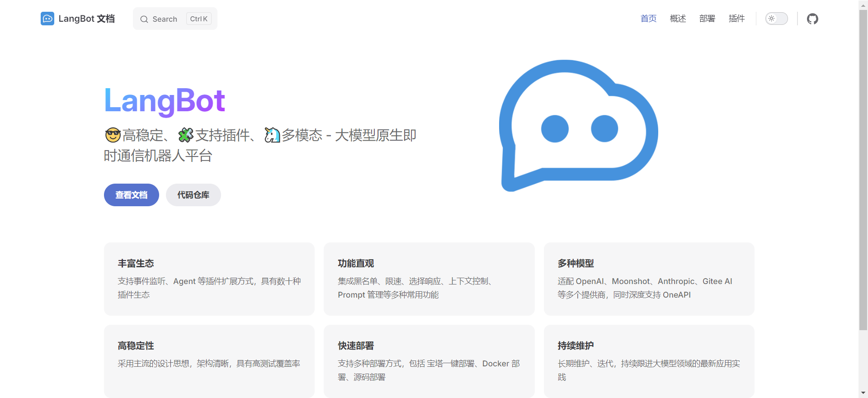Click the search magnifier icon
Viewport: 868px width, 398px height.
[x=144, y=19]
